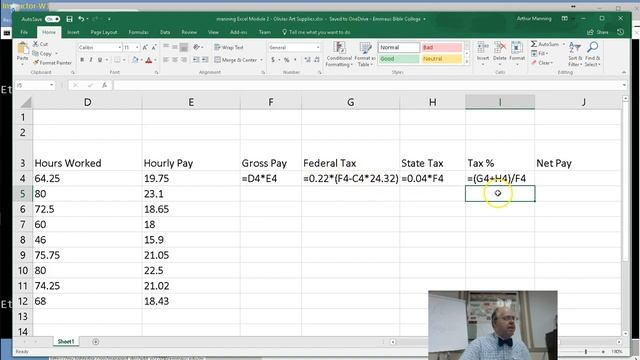Toggle Wrap Text

(229, 47)
